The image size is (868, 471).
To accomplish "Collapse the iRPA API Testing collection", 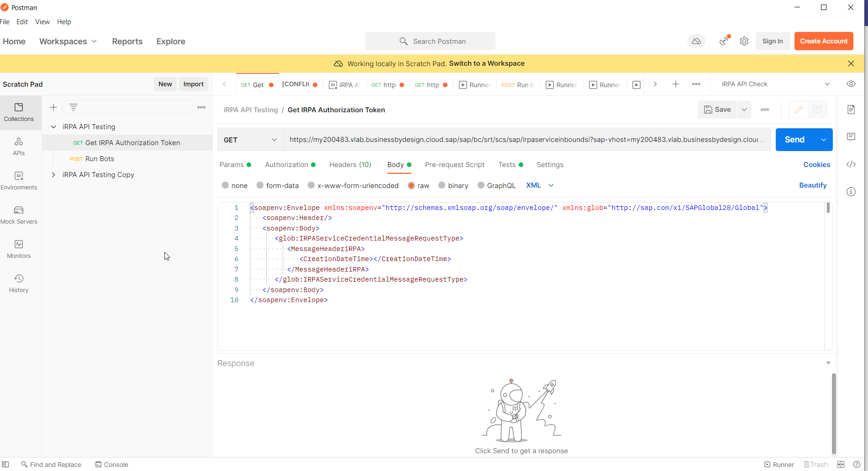I will [53, 127].
